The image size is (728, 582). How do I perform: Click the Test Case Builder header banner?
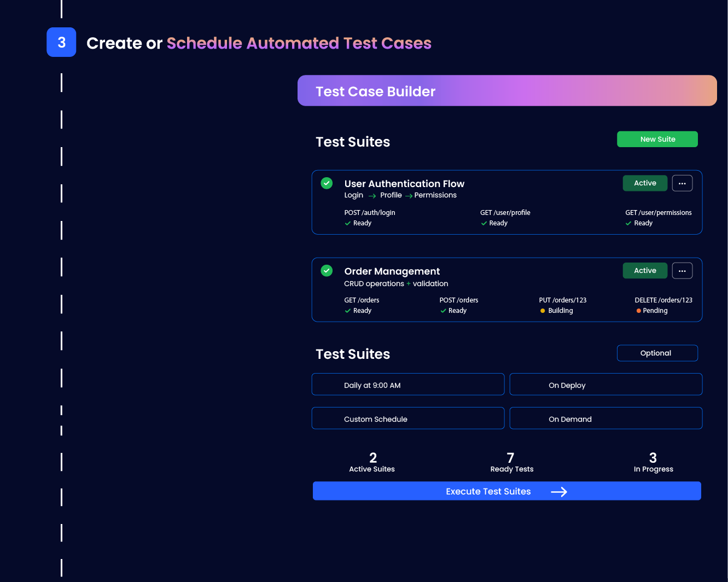point(507,91)
